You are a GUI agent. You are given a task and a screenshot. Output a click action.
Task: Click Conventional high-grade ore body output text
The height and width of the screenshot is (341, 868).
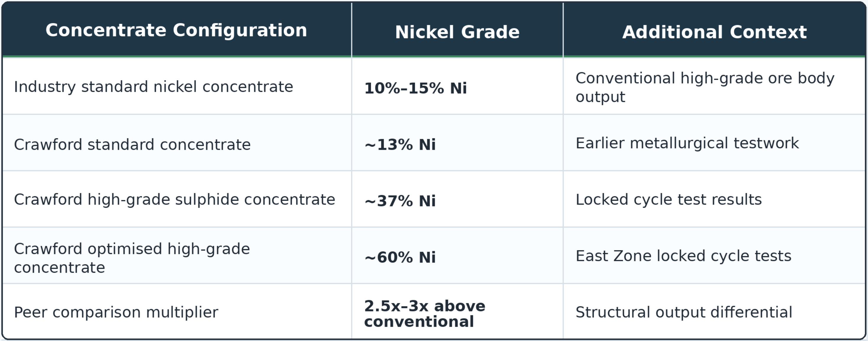(705, 87)
